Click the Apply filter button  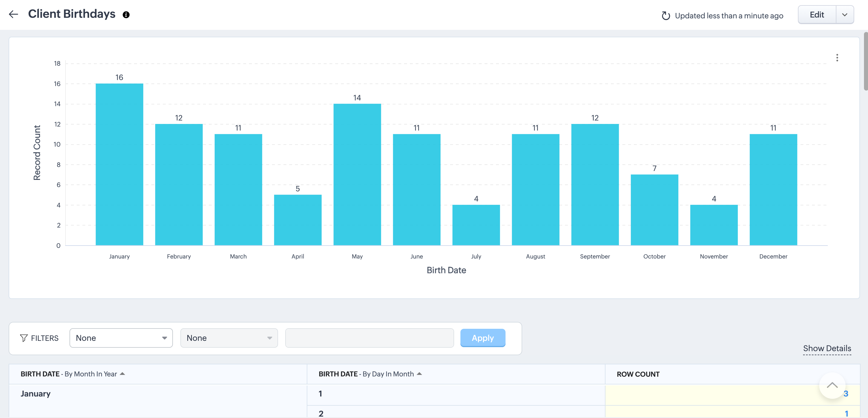click(x=483, y=338)
